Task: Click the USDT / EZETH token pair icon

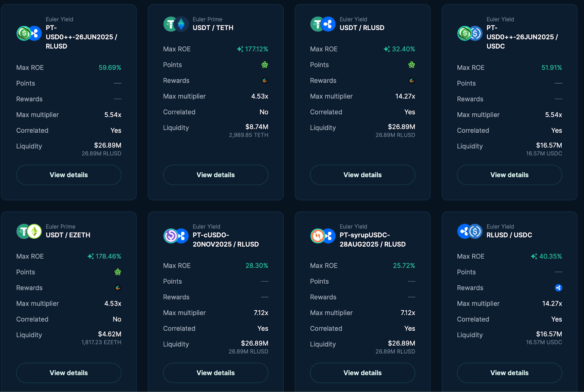Action: tap(29, 231)
